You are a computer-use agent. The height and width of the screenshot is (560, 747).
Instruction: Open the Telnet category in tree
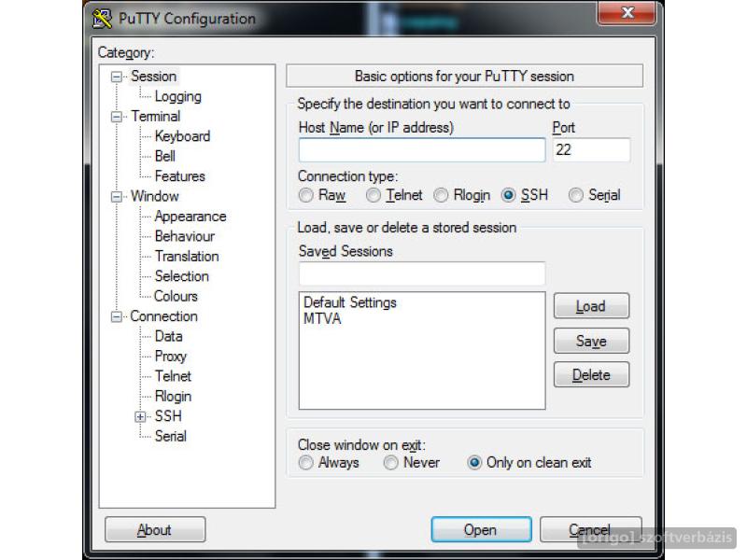(173, 376)
